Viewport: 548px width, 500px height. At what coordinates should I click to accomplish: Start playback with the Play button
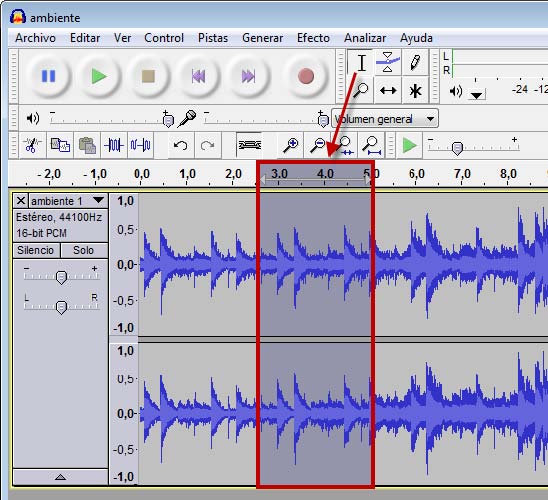99,76
